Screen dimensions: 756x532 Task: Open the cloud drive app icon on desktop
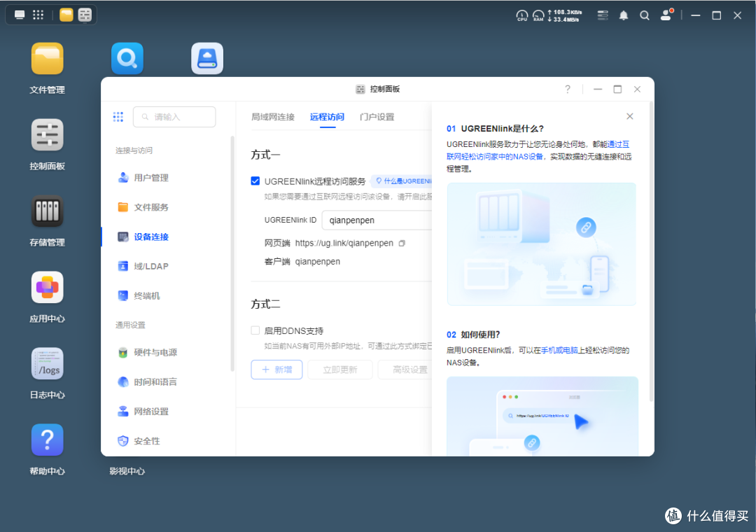[x=207, y=59]
